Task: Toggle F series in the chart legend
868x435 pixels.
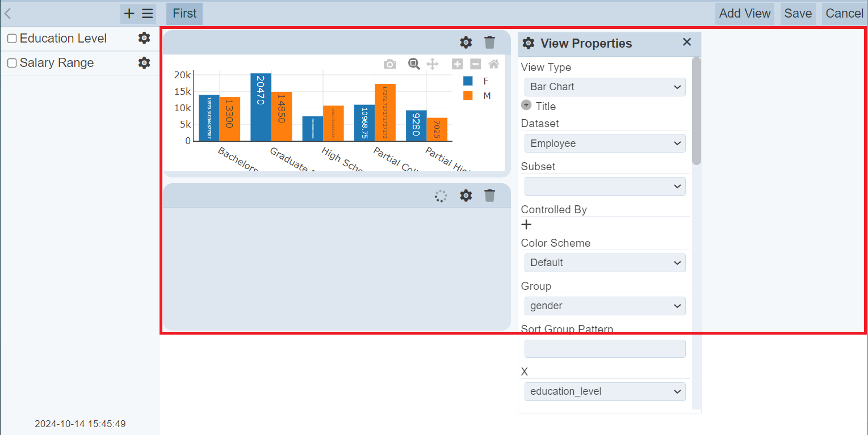Action: tap(476, 81)
